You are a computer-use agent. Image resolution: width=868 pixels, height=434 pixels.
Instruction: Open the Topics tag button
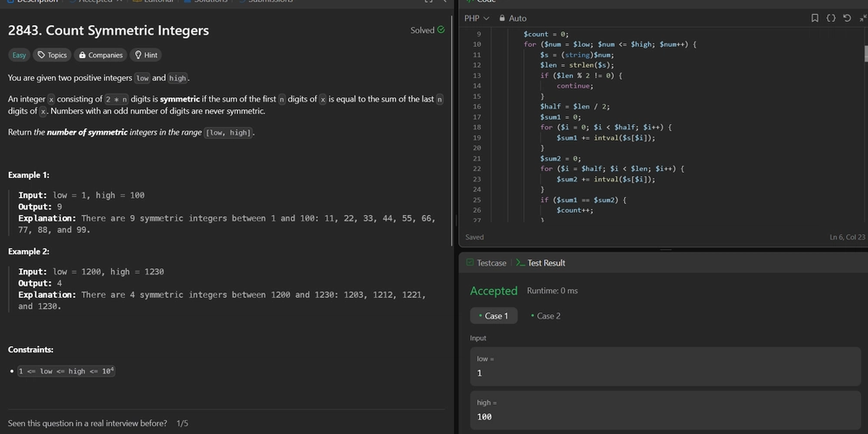click(52, 55)
